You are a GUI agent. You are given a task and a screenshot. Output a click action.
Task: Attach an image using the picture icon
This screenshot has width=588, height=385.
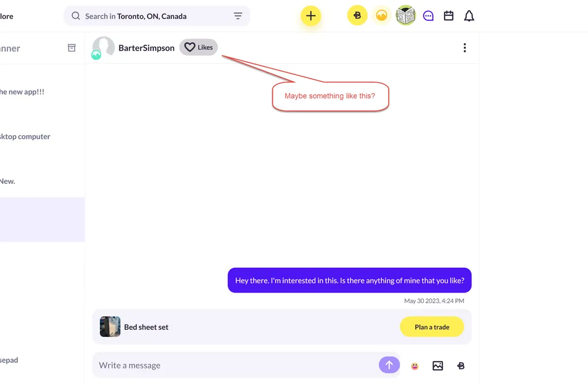[x=438, y=365]
